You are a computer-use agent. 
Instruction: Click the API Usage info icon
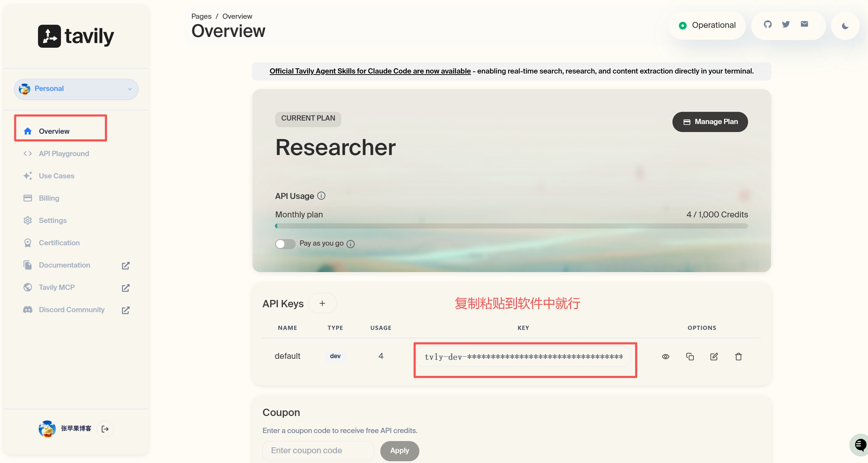point(321,196)
